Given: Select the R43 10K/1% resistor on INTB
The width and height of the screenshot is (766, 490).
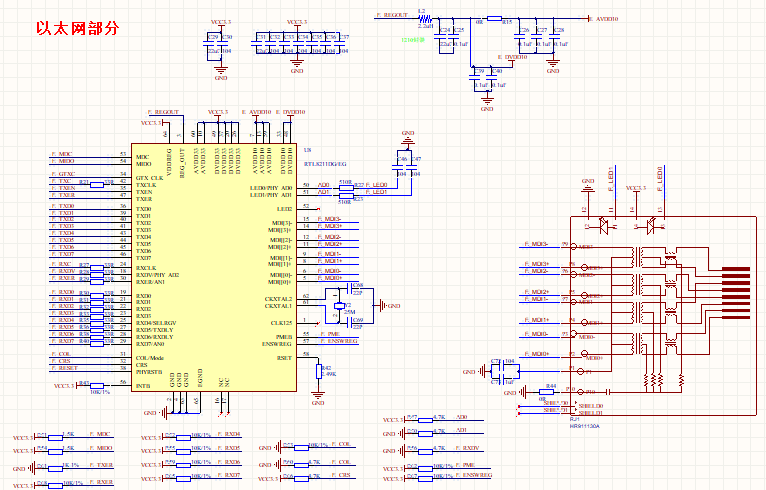Looking at the screenshot, I should (97, 385).
